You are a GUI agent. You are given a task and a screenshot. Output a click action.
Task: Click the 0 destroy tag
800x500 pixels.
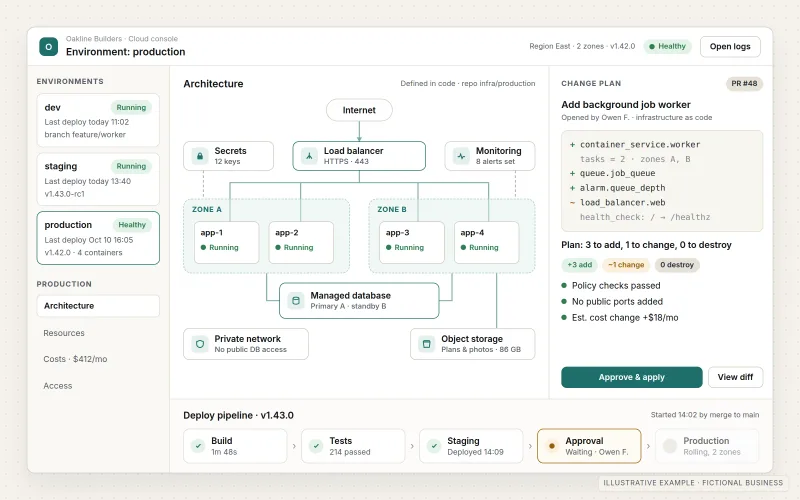pyautogui.click(x=677, y=265)
